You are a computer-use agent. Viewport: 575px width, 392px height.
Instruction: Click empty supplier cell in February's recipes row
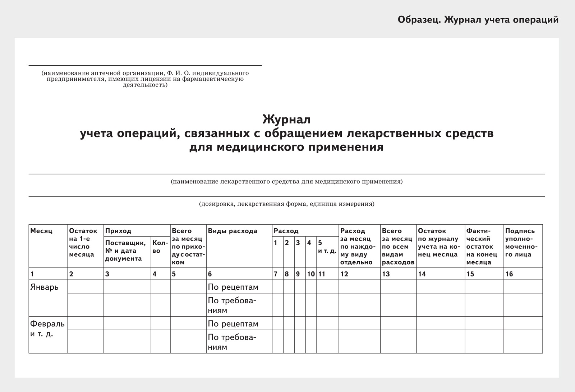coord(127,323)
